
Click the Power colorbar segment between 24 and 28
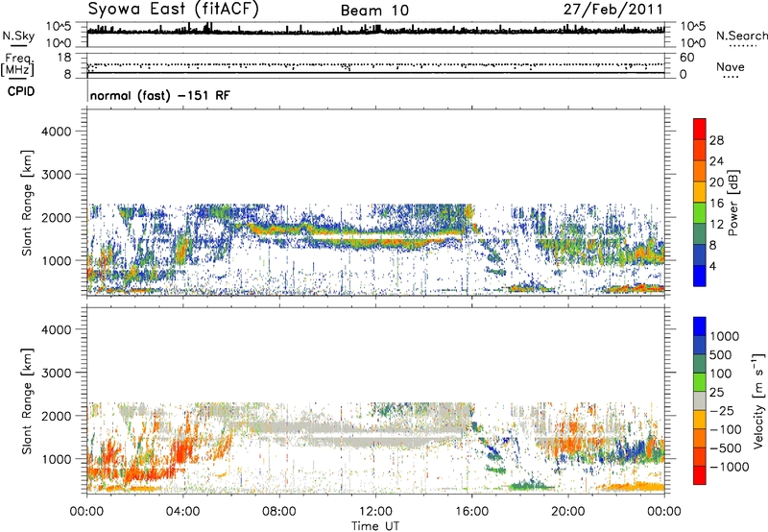(x=700, y=150)
